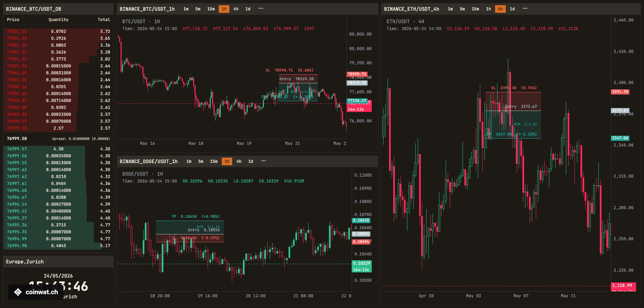Click the DOGE/USDT · 1H chart symbol label
This screenshot has height=308, width=644.
[142, 174]
